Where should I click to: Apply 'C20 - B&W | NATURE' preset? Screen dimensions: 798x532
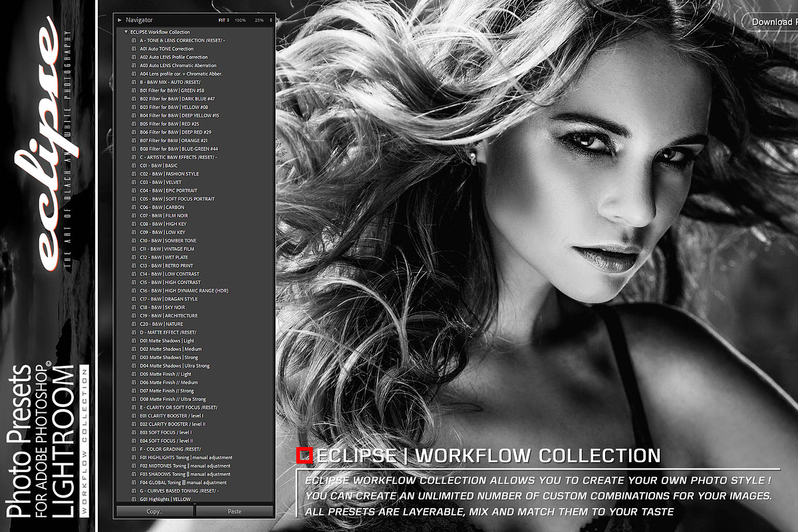(x=162, y=324)
